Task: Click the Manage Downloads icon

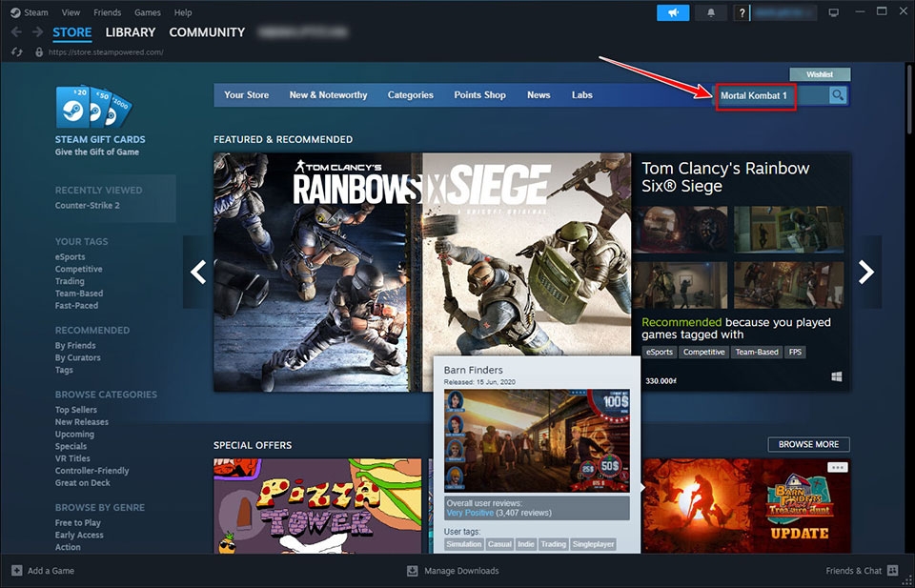Action: point(413,571)
